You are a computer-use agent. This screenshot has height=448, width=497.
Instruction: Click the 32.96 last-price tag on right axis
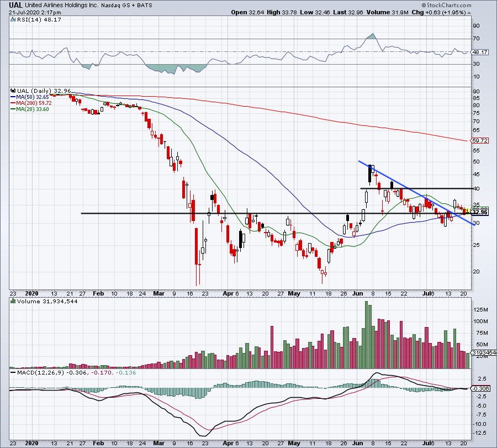tap(480, 212)
